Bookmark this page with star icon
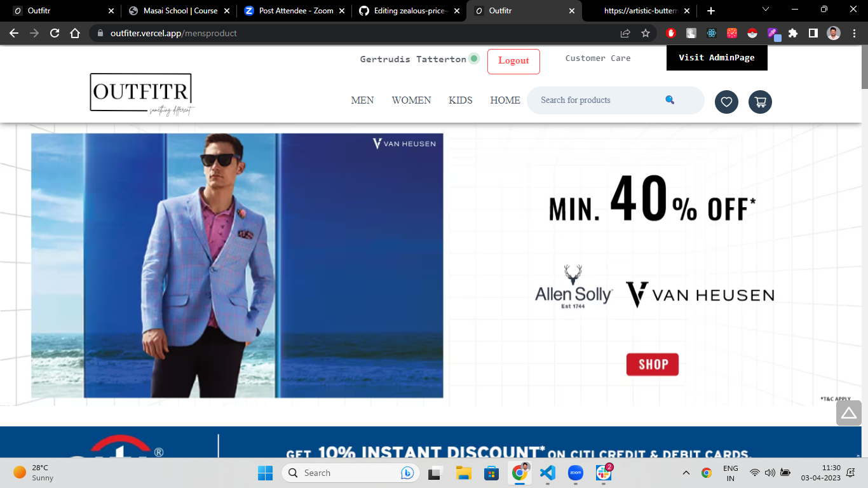868x488 pixels. pyautogui.click(x=646, y=33)
